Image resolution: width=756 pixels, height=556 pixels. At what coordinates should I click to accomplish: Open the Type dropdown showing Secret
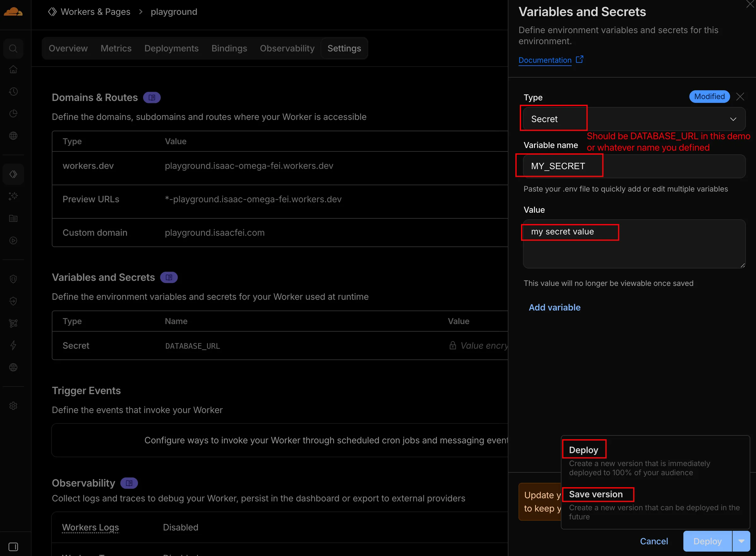633,119
